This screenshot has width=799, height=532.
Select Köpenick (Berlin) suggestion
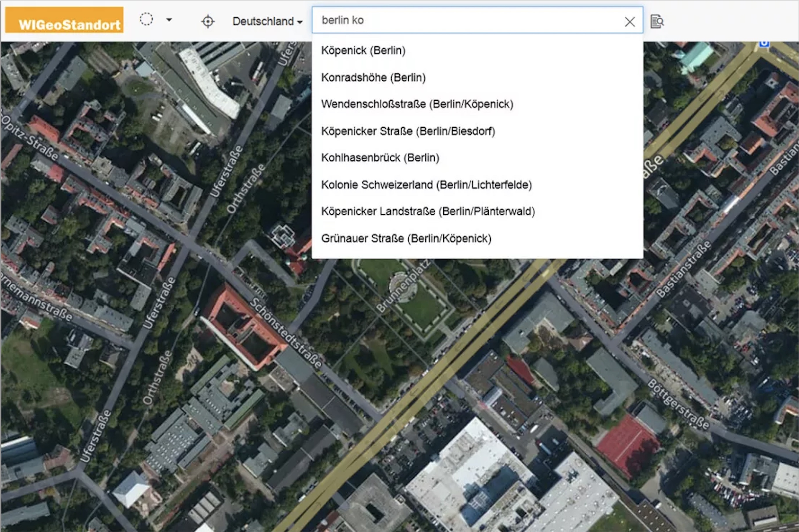click(x=363, y=51)
